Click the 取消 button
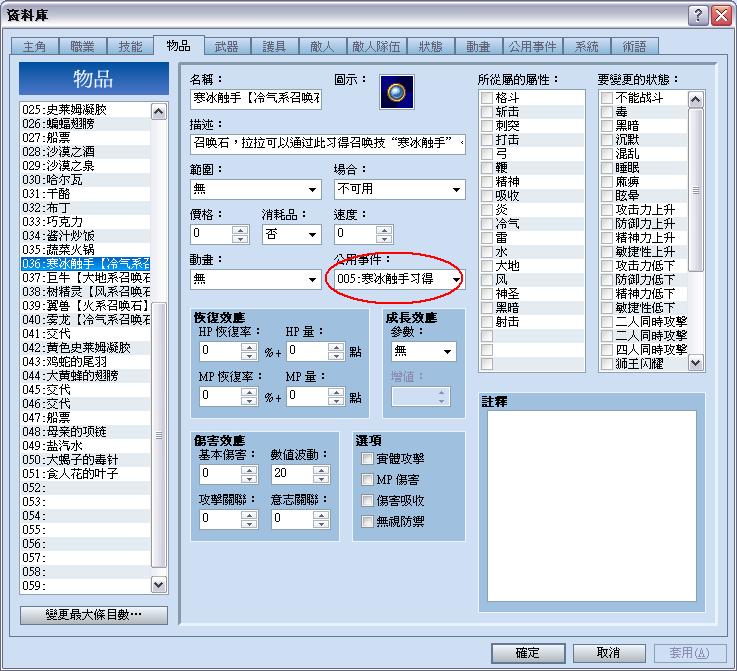737x671 pixels. [x=609, y=653]
